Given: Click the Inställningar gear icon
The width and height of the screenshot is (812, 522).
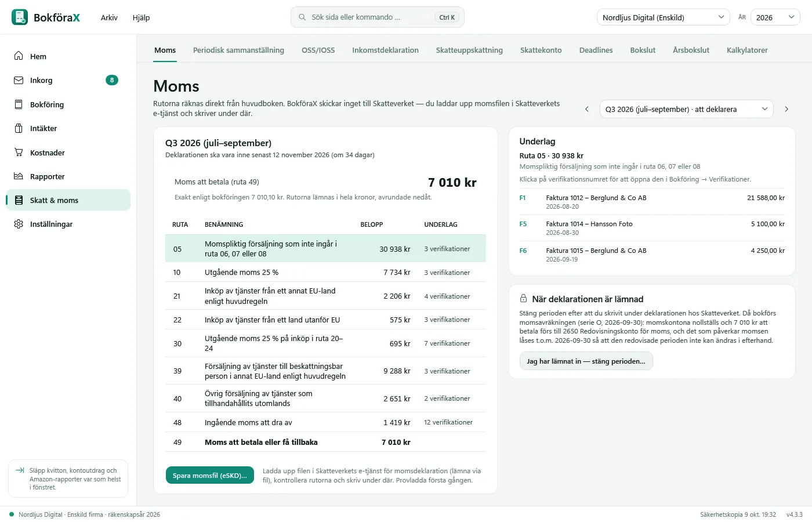Looking at the screenshot, I should point(19,224).
